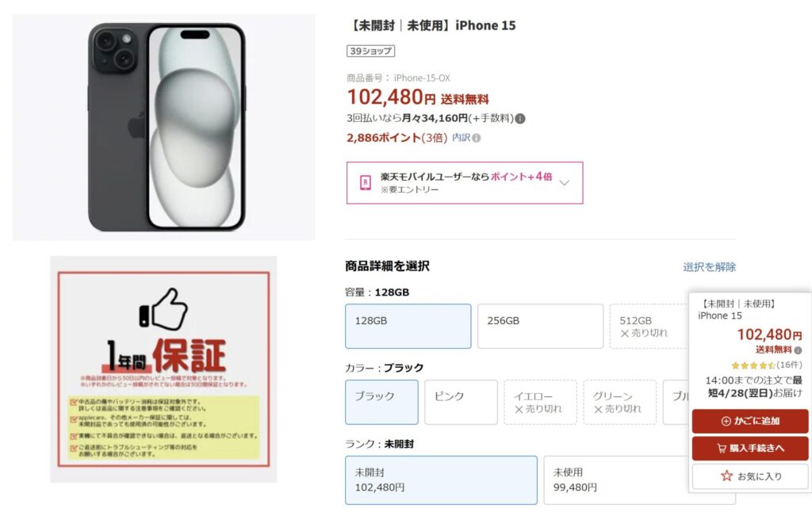
Task: Click the info icon next to 内訳
Action: click(x=477, y=138)
